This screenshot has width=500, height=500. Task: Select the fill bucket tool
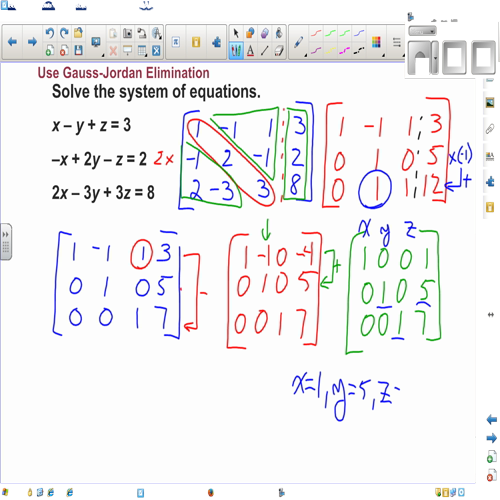(279, 33)
